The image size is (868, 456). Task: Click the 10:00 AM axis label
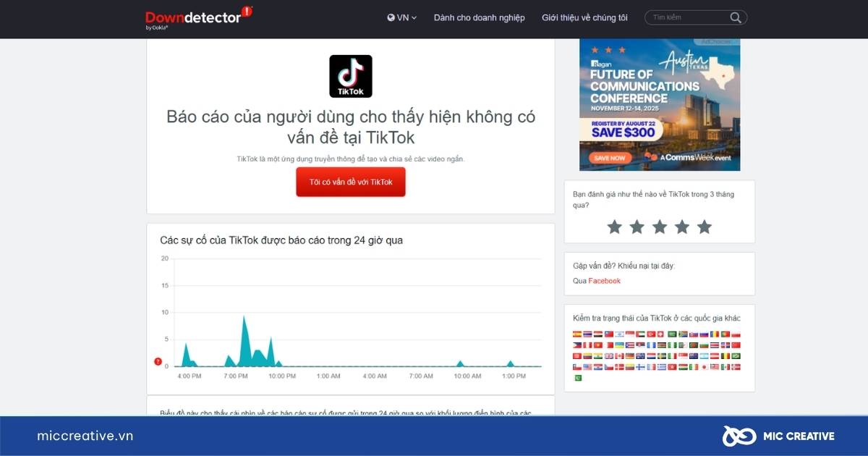click(467, 376)
